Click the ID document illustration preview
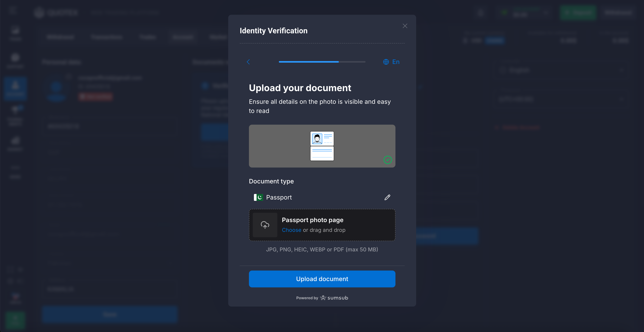This screenshot has height=332, width=644. coord(322,146)
